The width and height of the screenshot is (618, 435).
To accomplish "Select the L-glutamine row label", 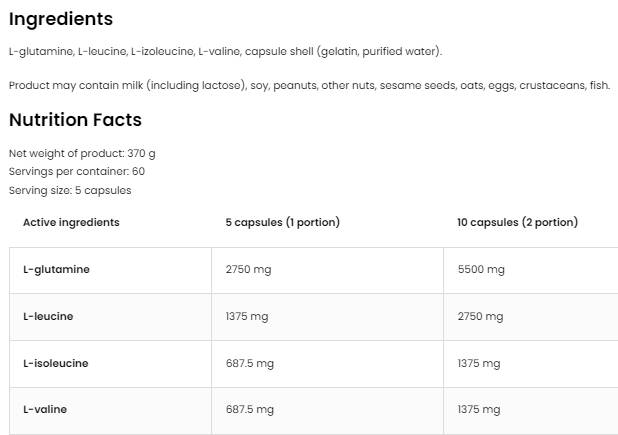I will 56,270.
